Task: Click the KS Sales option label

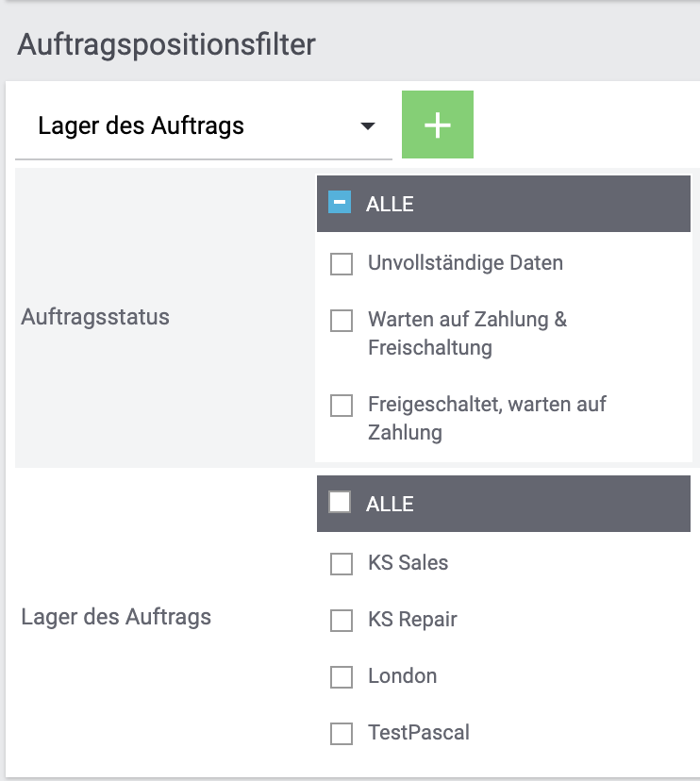Action: click(x=408, y=563)
